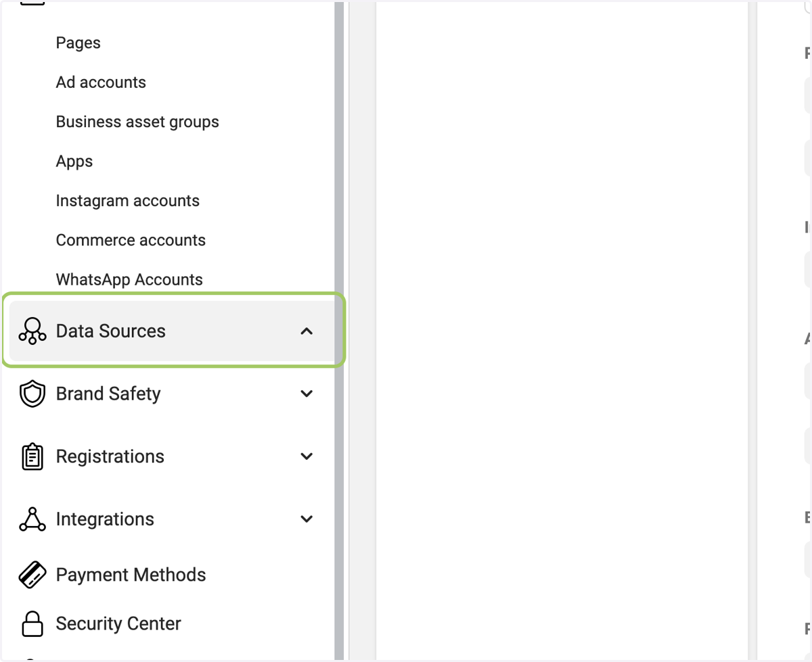Expand the Integrations chevron

coord(307,519)
